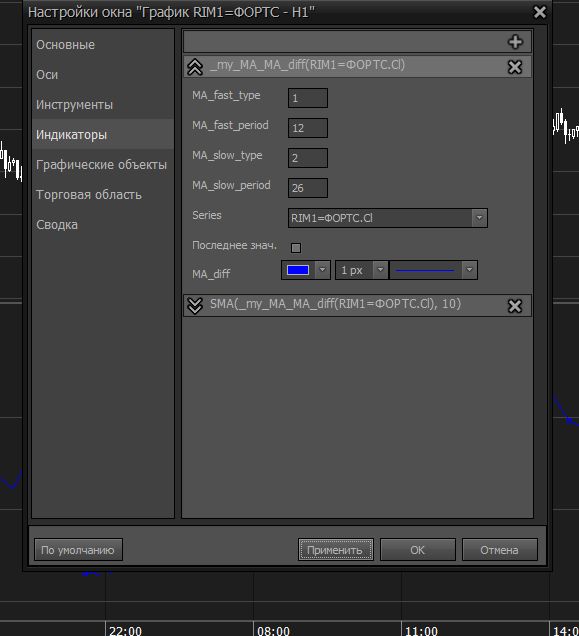Viewport: 579px width, 636px height.
Task: Collapse the _my_MA_MA_diff indicator section
Action: point(195,67)
